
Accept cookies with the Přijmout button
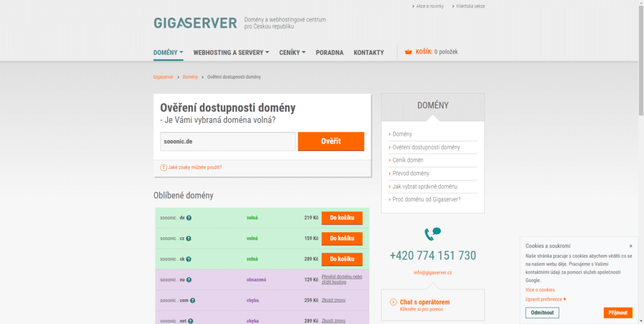(618, 313)
